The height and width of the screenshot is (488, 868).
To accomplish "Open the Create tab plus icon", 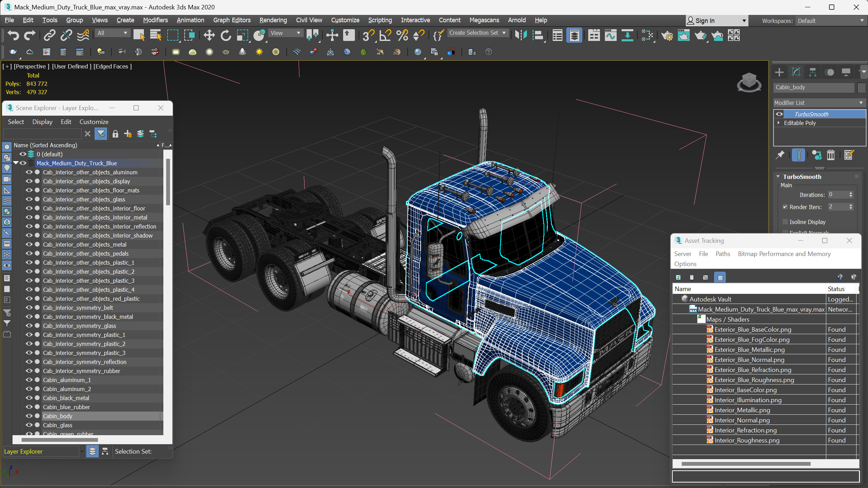I will coord(779,72).
